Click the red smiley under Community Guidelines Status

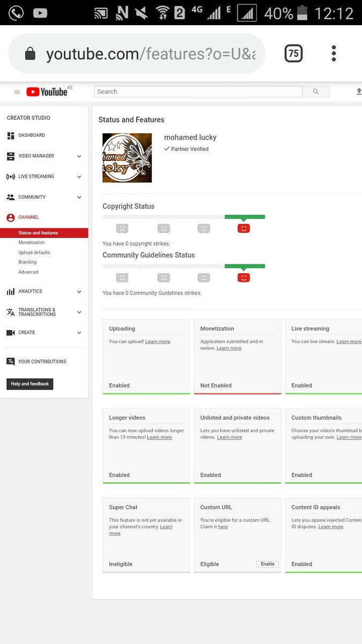(243, 277)
